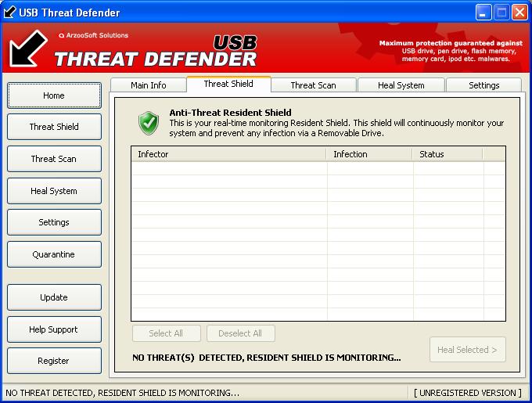532x403 pixels.
Task: Click the UNREGISTERED VERSION status label
Action: tap(468, 393)
